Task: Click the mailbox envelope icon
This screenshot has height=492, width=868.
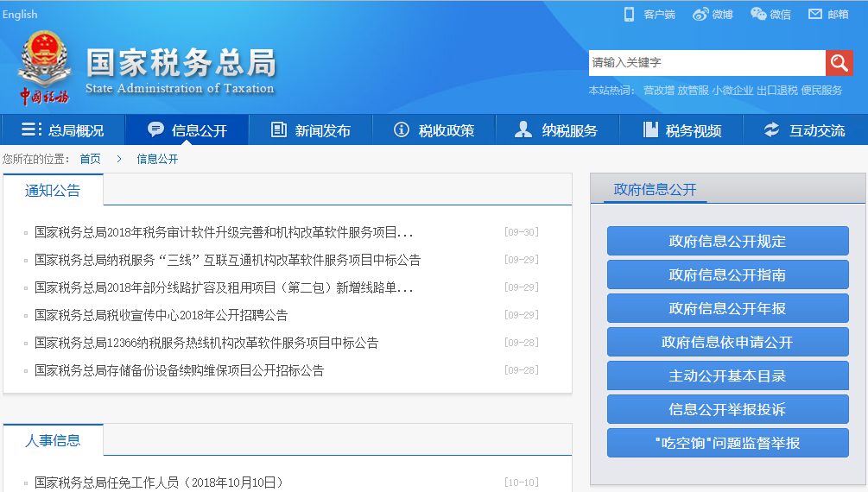Action: click(815, 14)
